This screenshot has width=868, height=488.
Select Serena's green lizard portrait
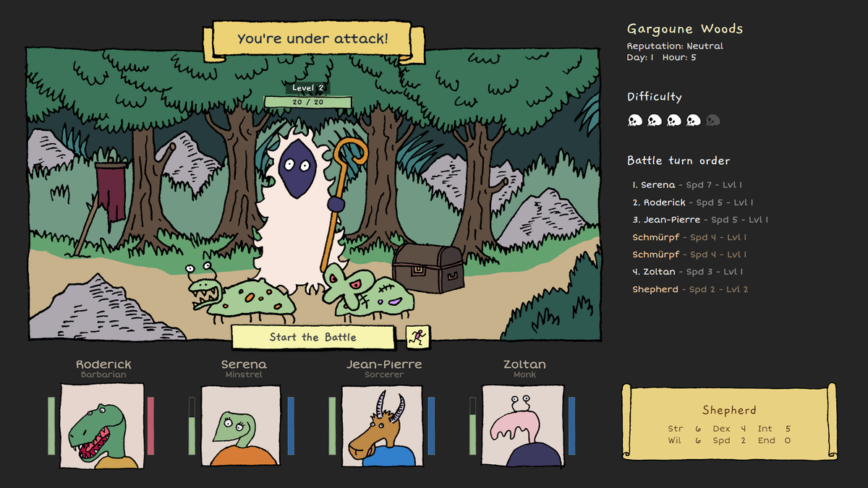(x=241, y=427)
